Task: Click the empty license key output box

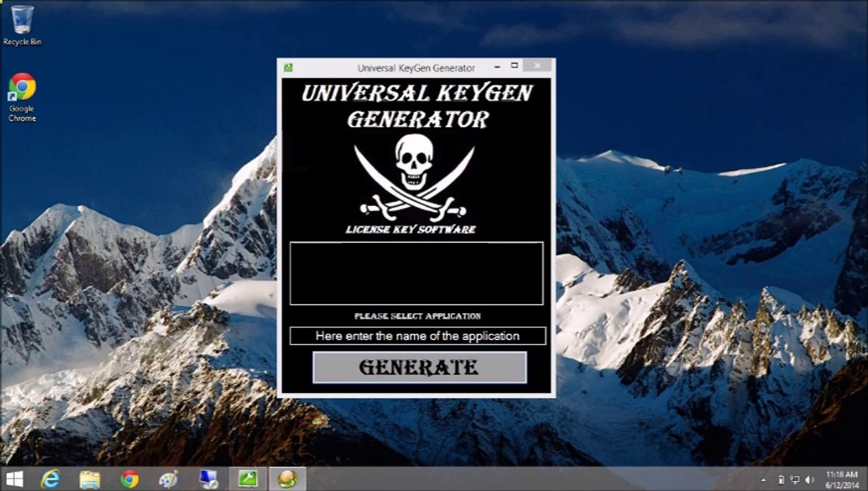Action: 416,273
